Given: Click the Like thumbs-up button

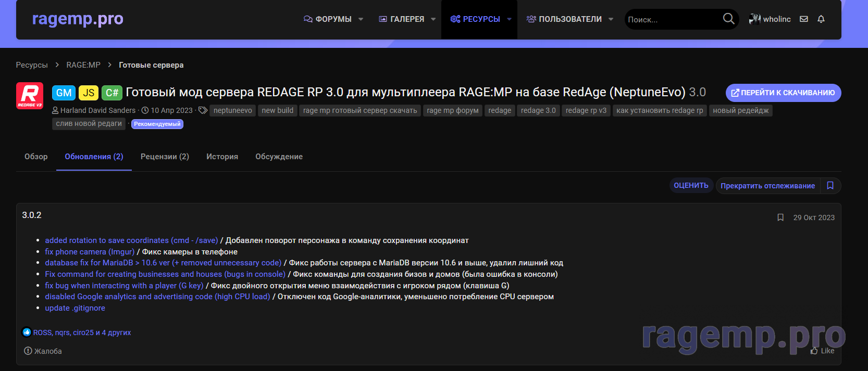Looking at the screenshot, I should click(822, 351).
